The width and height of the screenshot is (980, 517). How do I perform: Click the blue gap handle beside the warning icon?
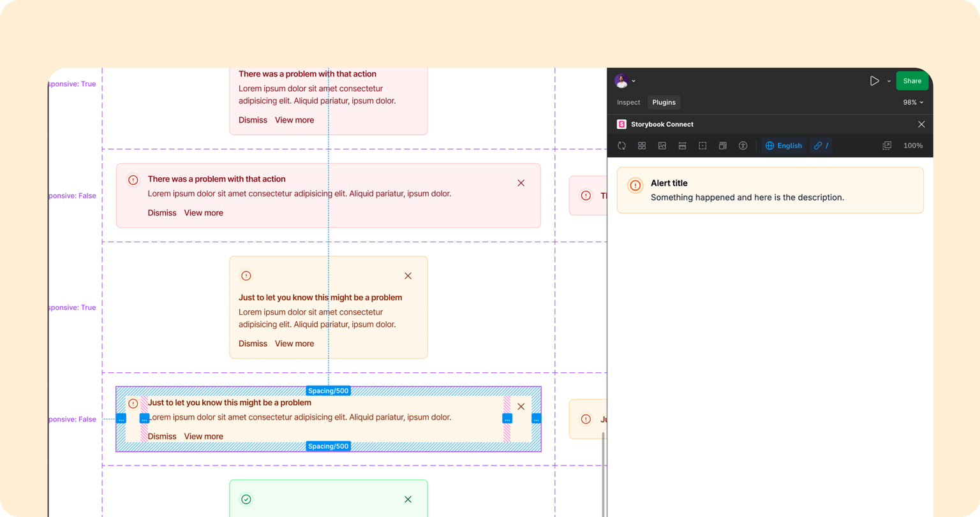point(145,419)
